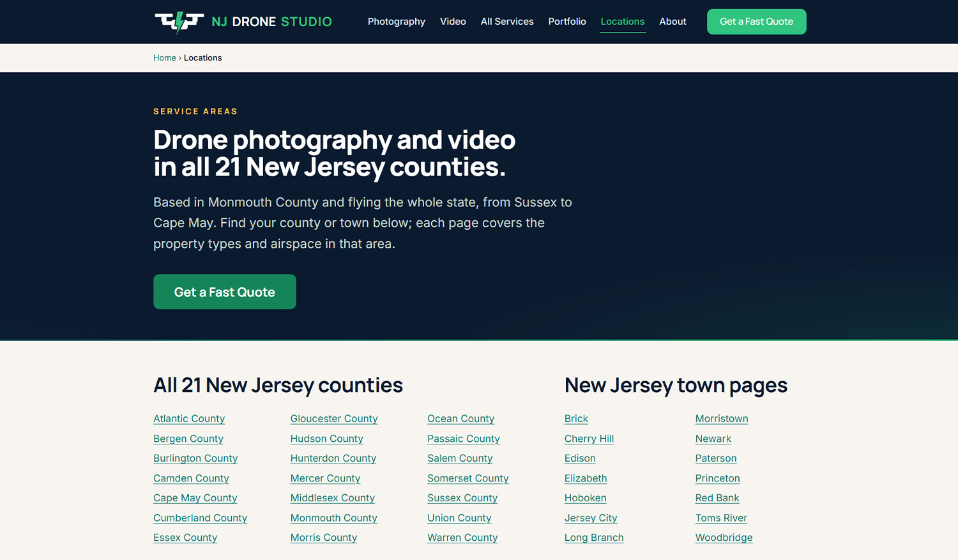Open the Princeton town link
This screenshot has width=958, height=560.
point(718,478)
